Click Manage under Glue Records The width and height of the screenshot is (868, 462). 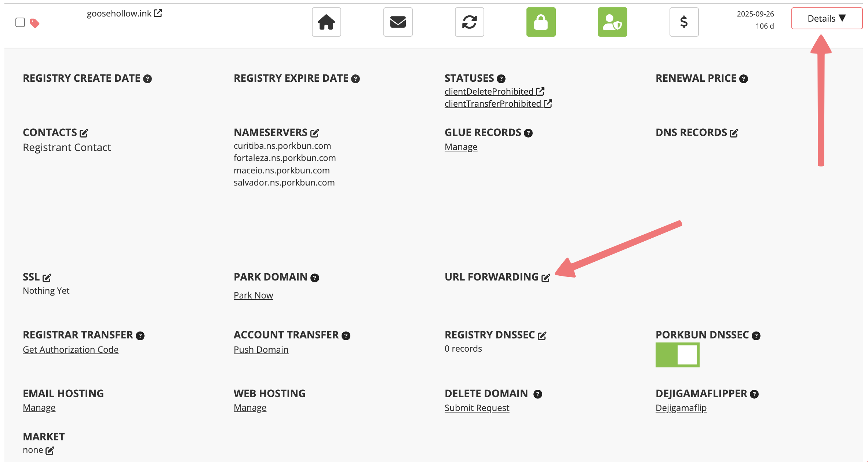tap(461, 147)
